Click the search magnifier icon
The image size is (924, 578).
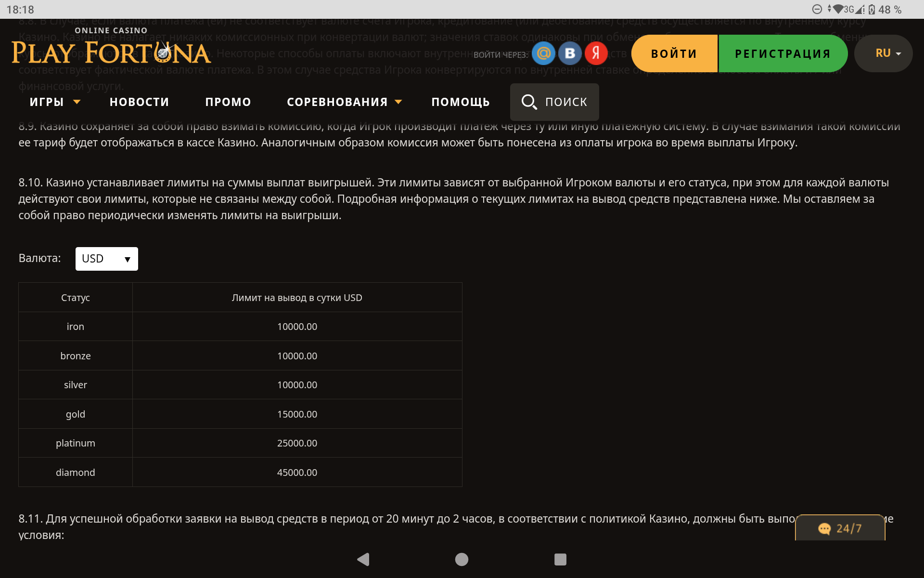click(x=529, y=102)
